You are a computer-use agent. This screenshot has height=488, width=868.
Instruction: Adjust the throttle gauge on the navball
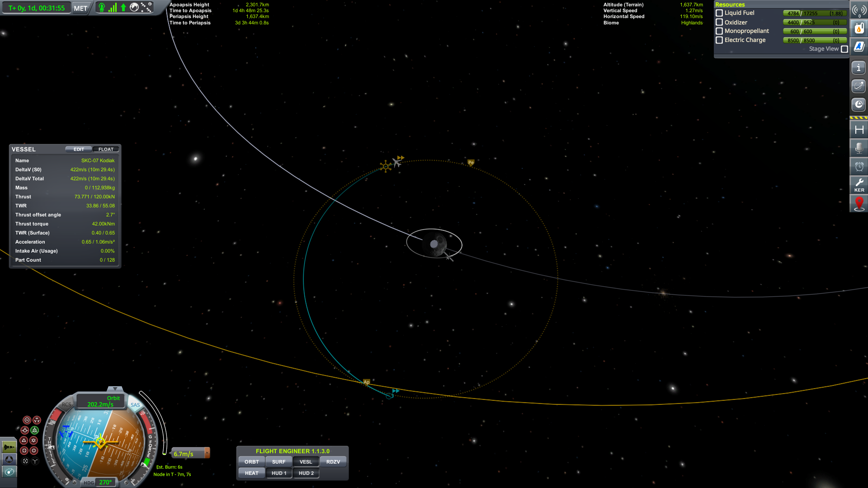51,446
